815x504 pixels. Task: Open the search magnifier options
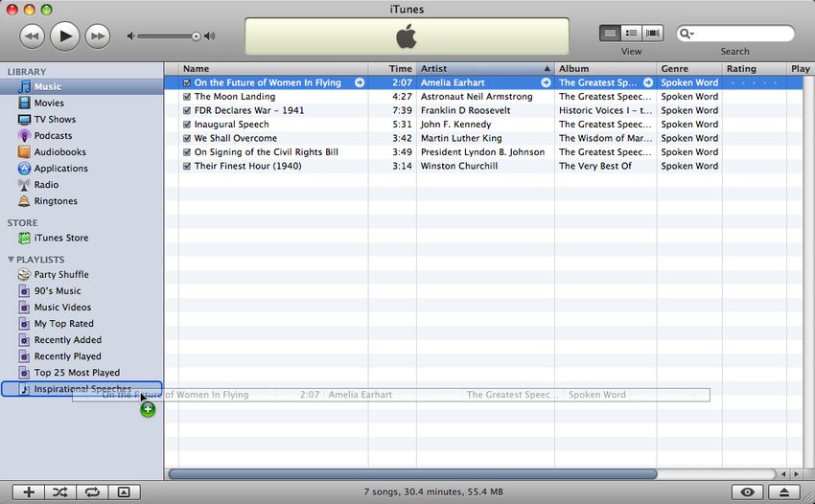click(x=687, y=34)
